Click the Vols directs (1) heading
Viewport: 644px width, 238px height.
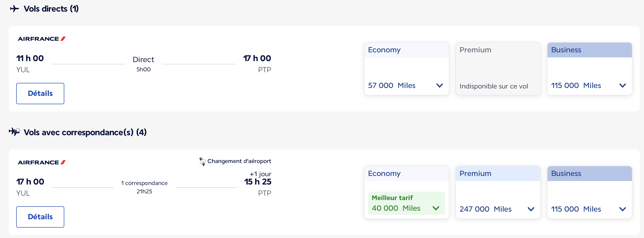(x=51, y=9)
